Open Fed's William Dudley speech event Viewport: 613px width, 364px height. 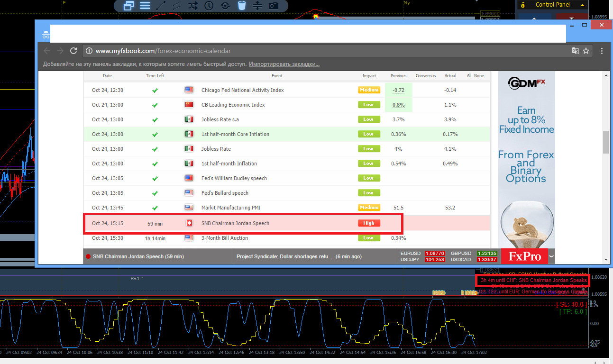[234, 178]
